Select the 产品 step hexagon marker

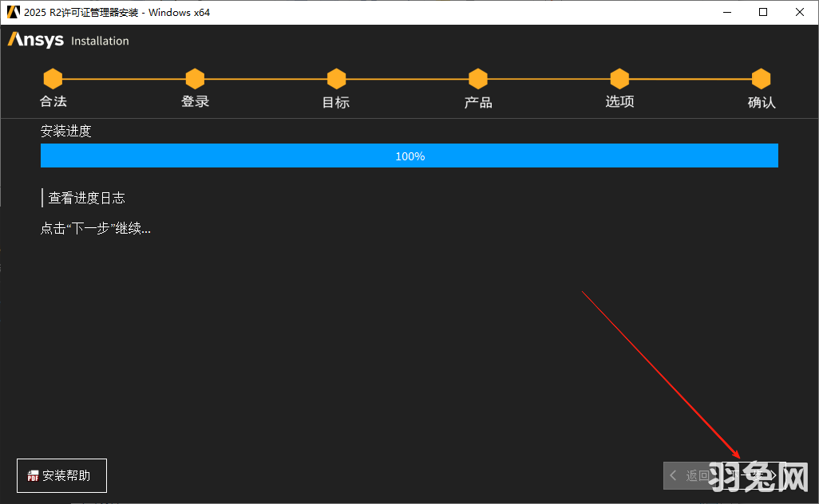pos(478,79)
